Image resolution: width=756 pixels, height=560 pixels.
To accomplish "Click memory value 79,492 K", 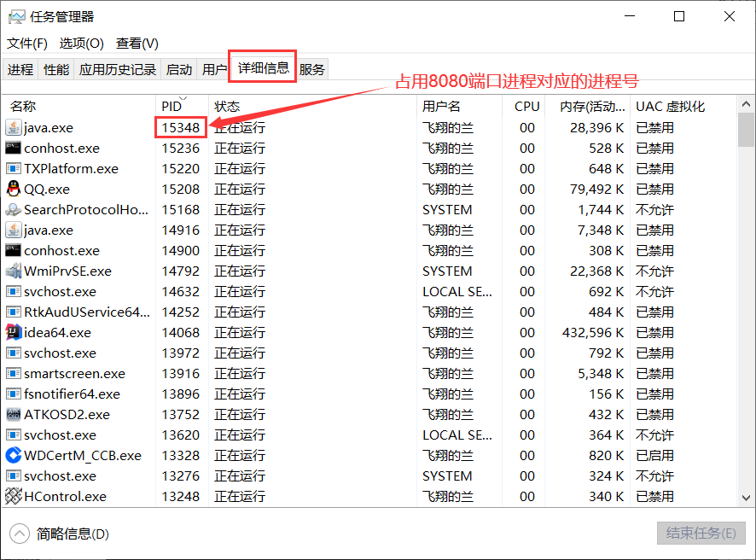I will (597, 189).
